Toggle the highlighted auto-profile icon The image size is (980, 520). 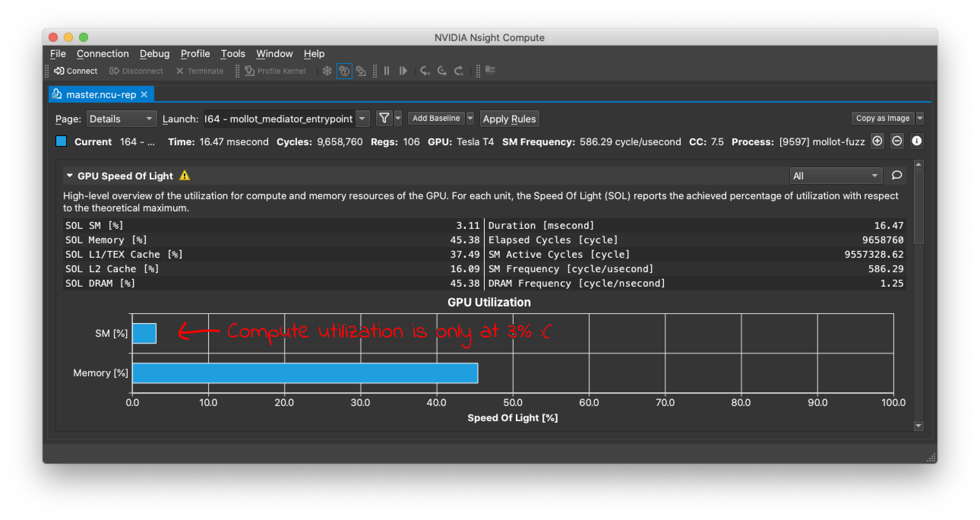coord(344,71)
